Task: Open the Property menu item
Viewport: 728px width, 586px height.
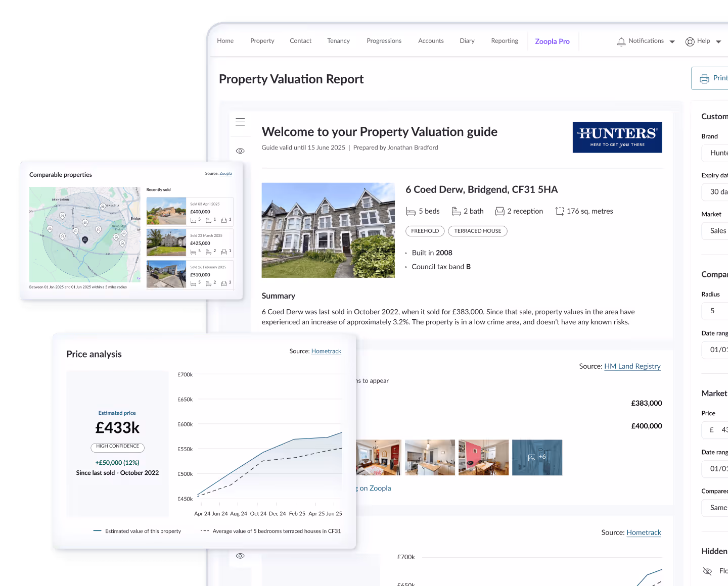Action: click(262, 41)
